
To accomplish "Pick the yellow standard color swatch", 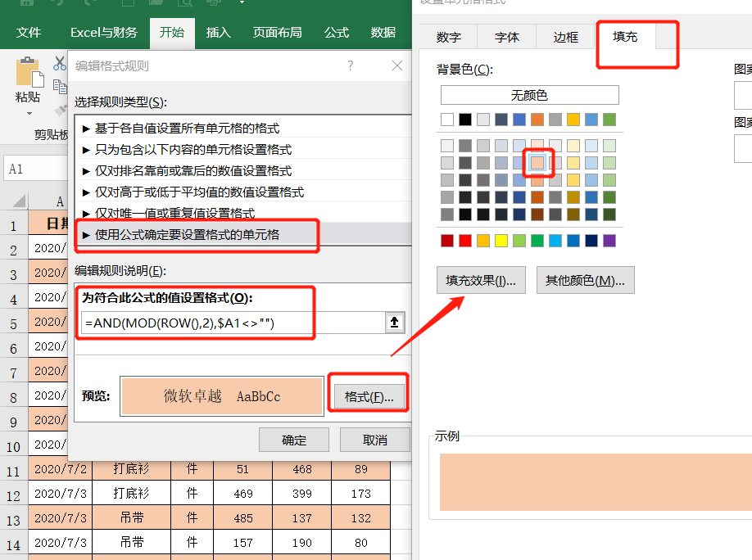I will 501,241.
